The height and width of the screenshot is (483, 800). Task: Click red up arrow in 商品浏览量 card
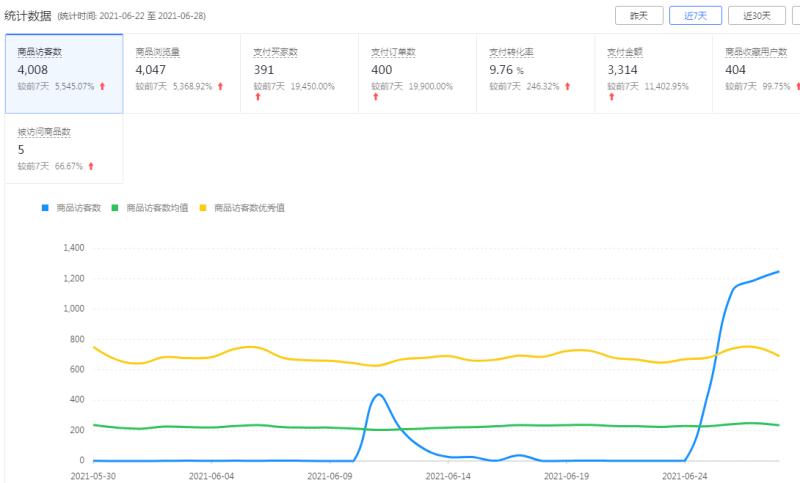(220, 86)
